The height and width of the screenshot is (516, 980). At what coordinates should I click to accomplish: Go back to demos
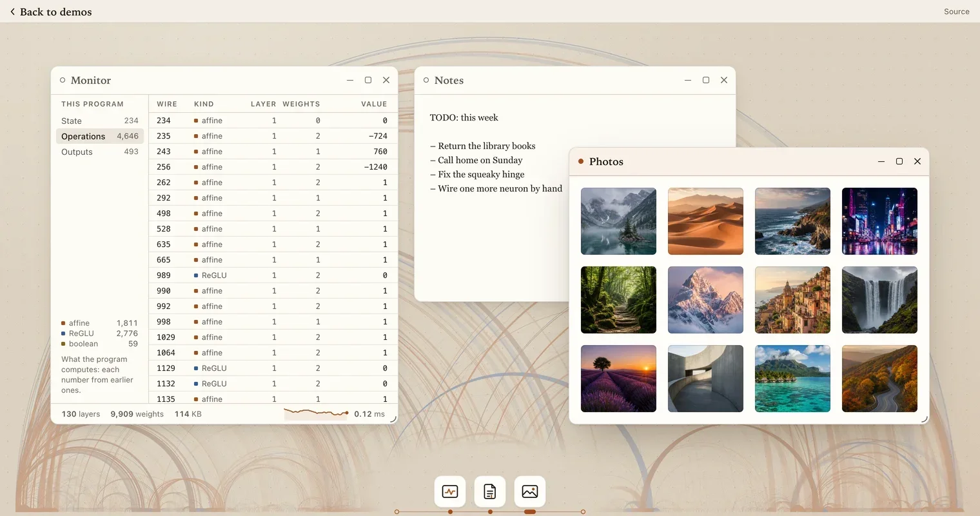[x=50, y=12]
